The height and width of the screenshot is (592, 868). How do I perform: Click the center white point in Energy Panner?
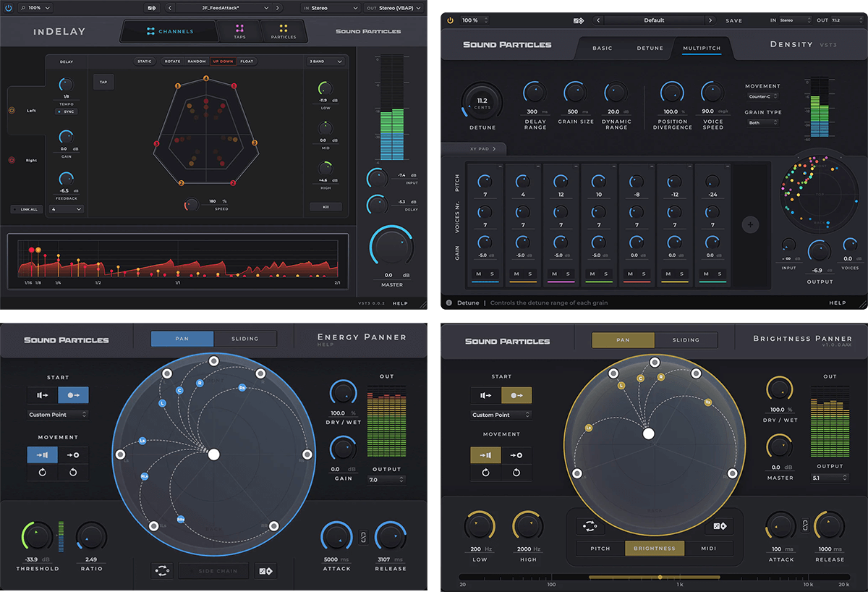click(x=213, y=454)
